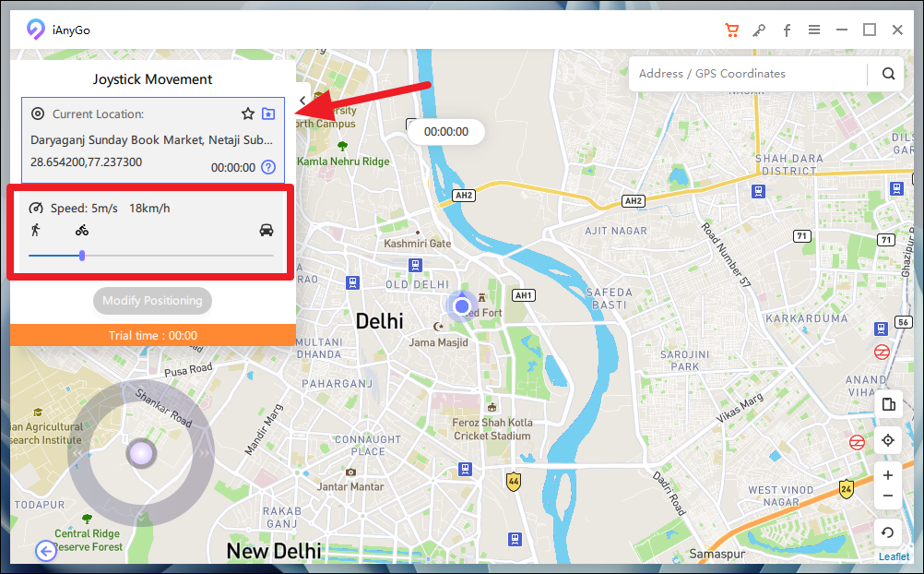Click the 00:00:00 timer bubble on the map

click(446, 132)
